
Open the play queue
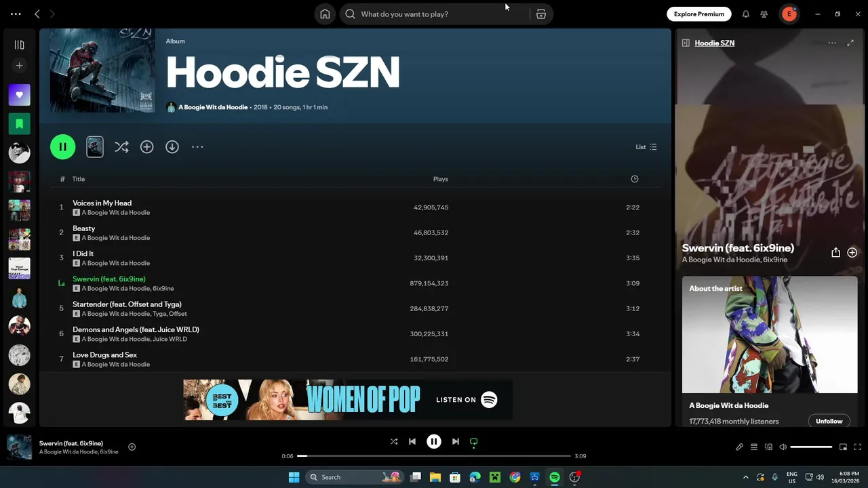click(754, 447)
